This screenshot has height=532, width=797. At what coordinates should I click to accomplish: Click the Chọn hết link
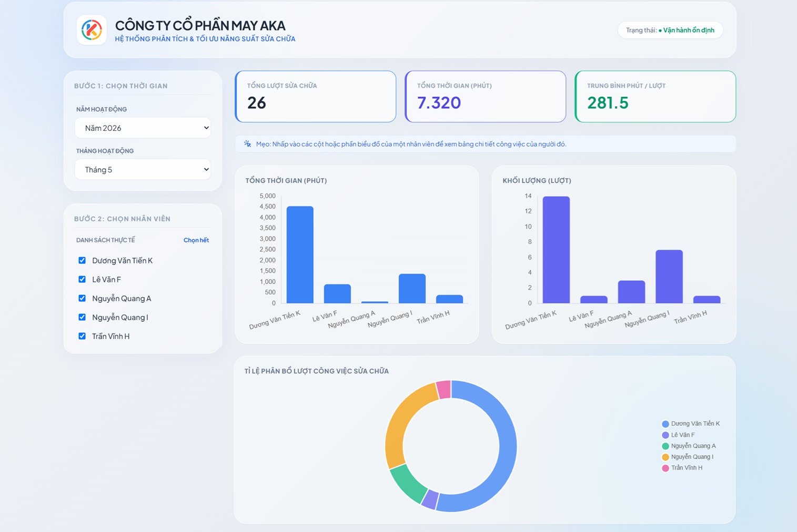(x=196, y=240)
